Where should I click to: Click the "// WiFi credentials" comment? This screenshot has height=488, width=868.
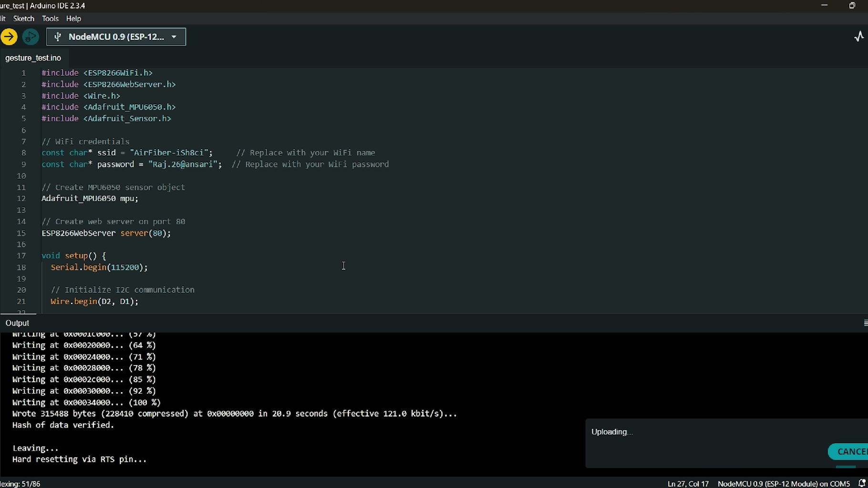point(85,142)
